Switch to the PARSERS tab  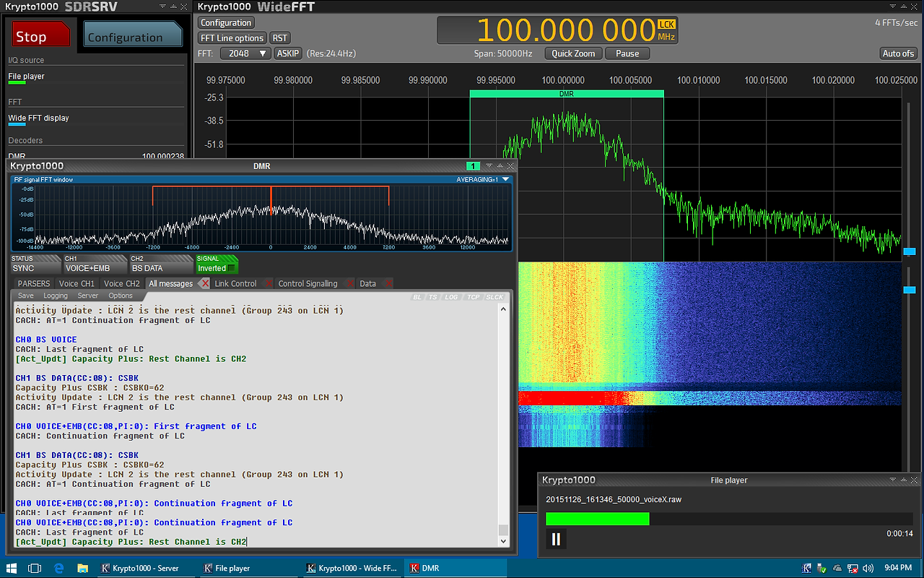[x=34, y=284]
